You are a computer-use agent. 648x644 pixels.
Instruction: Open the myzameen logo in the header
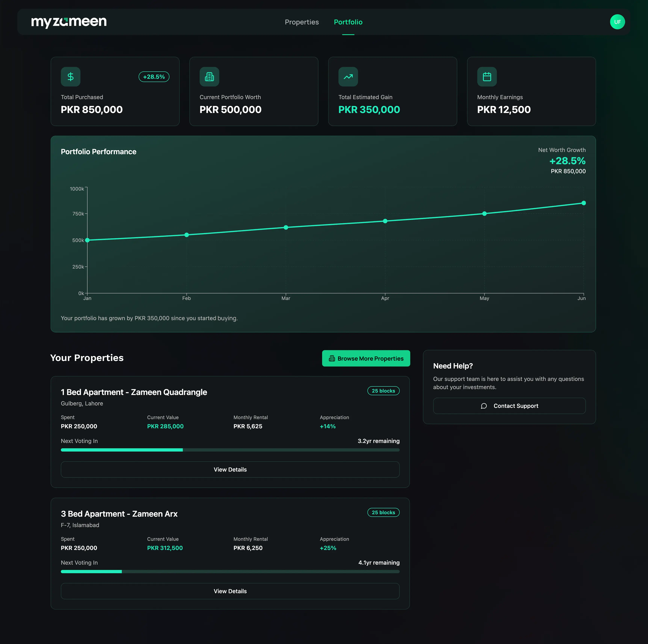tap(68, 21)
